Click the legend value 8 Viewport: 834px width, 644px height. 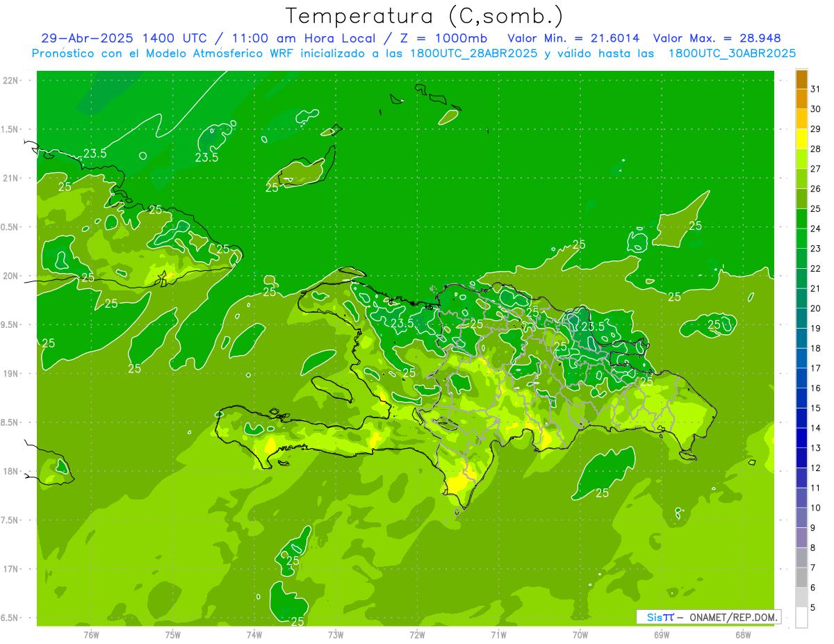point(813,547)
